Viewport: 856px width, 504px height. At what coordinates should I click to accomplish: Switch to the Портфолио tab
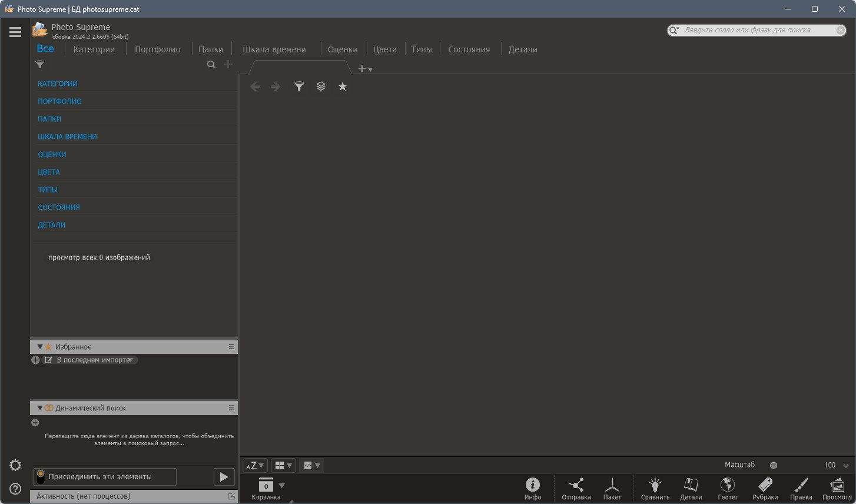(x=158, y=49)
